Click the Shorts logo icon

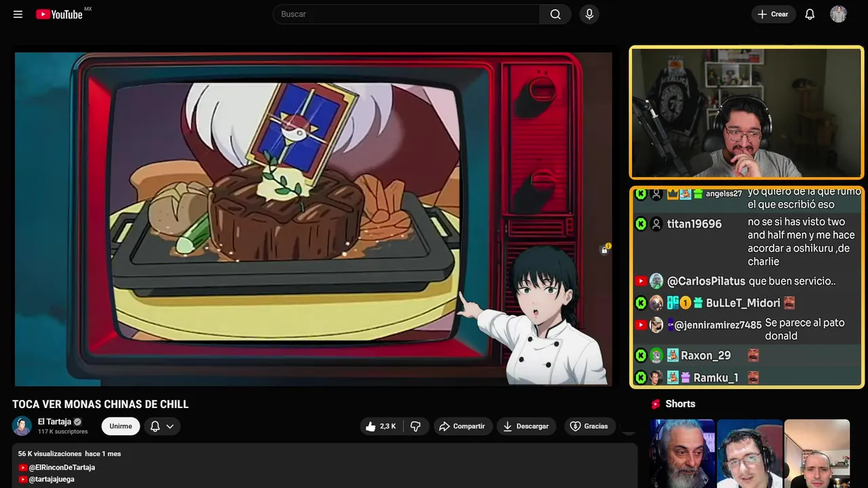click(656, 404)
